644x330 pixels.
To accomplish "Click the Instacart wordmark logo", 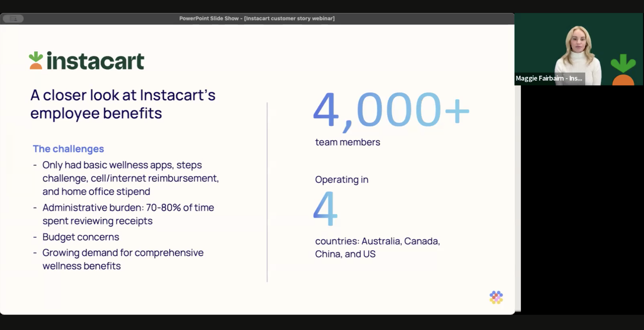I will pyautogui.click(x=95, y=61).
